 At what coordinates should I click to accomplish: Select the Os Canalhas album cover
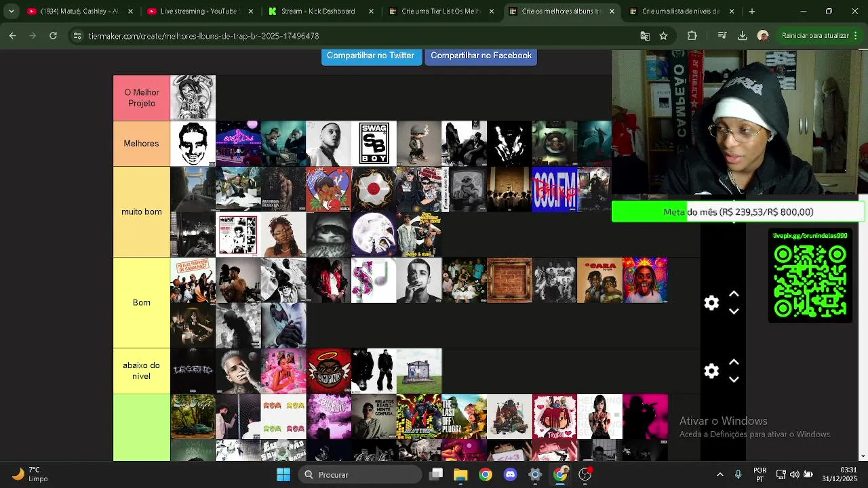[193, 280]
